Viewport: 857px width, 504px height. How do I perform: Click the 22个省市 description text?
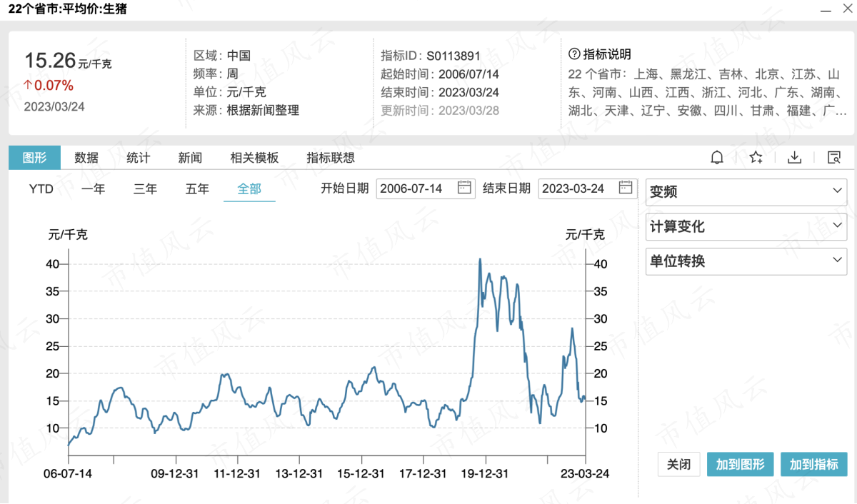[x=708, y=92]
